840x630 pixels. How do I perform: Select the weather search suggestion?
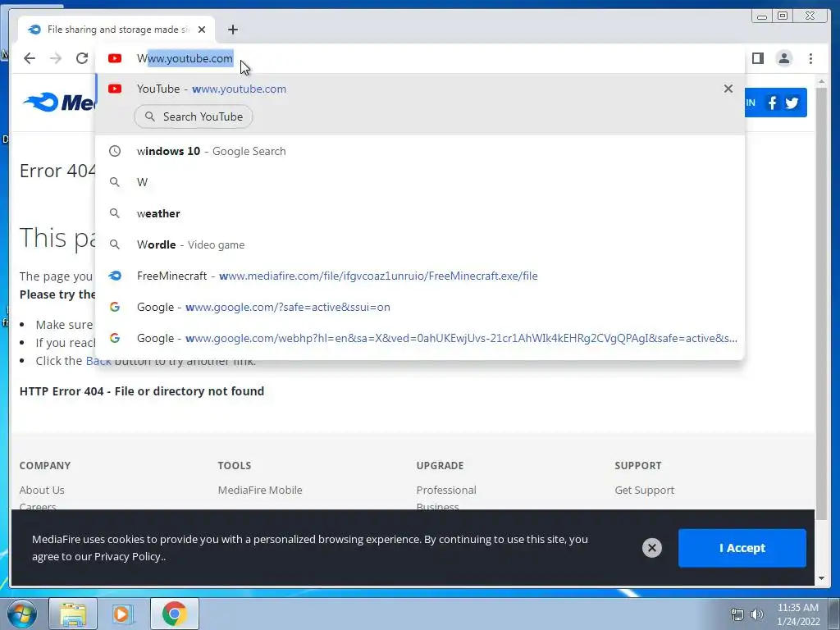tap(420, 213)
